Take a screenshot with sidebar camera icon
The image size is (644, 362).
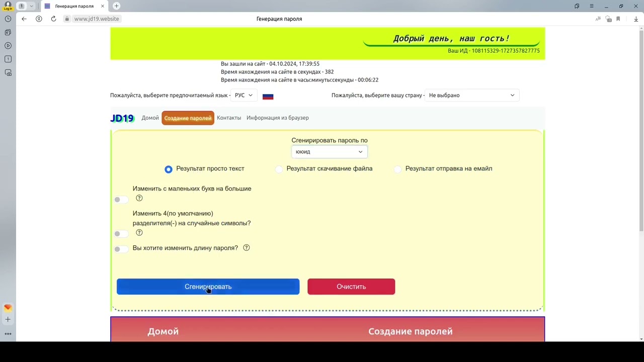point(8,73)
